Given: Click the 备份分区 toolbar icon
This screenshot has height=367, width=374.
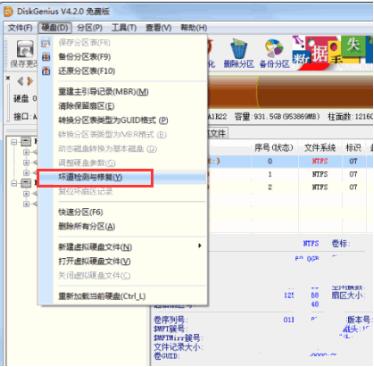Looking at the screenshot, I should [x=274, y=49].
